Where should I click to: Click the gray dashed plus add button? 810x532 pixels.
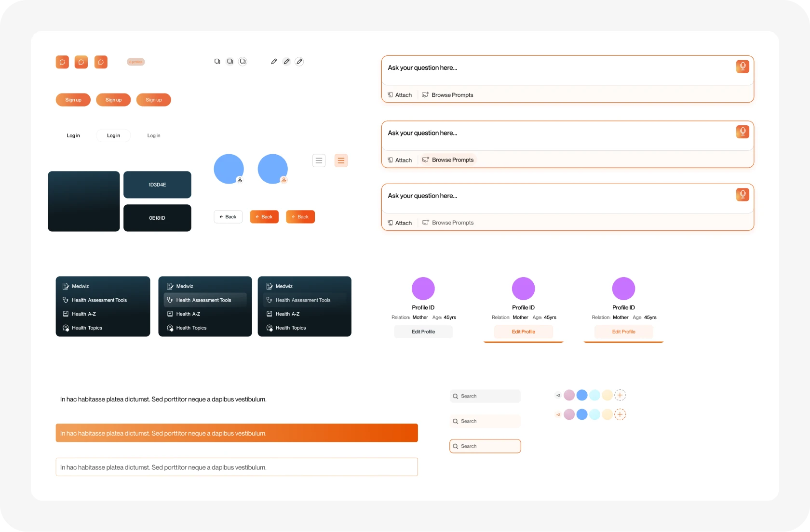pos(620,396)
